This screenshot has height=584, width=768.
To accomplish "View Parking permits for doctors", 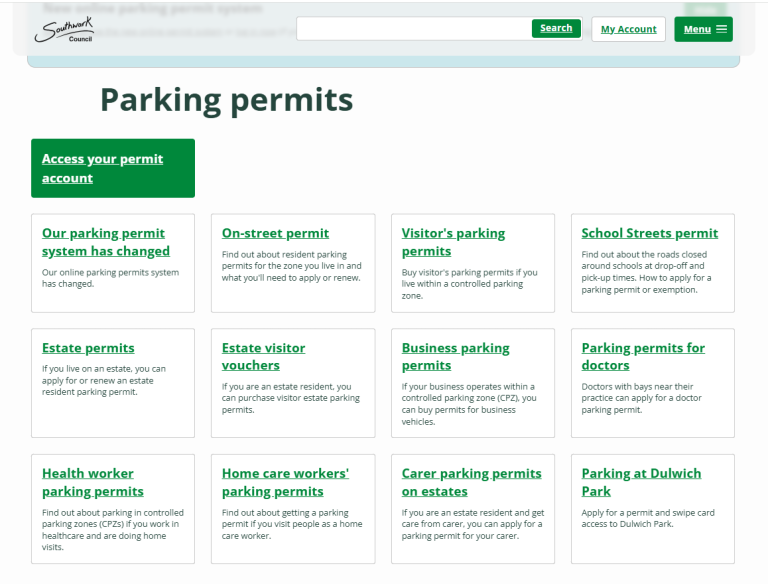I will tap(643, 356).
